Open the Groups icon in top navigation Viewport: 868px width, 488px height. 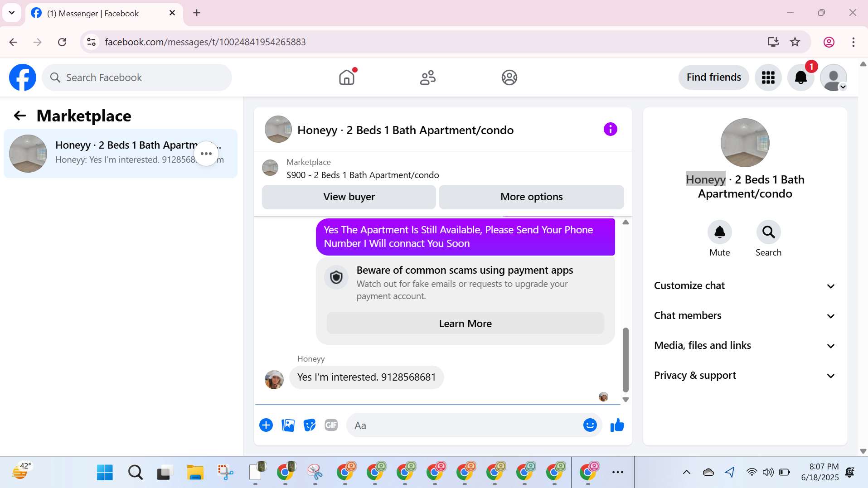click(509, 77)
